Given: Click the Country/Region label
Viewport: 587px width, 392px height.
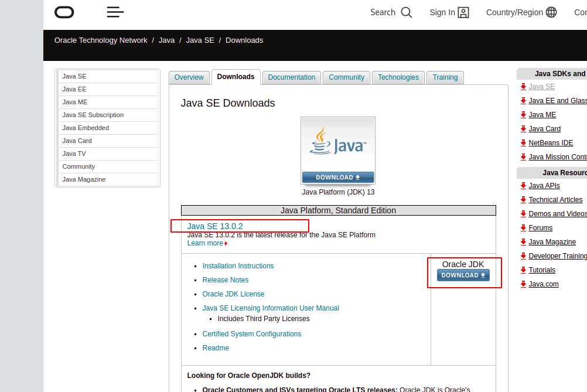Looking at the screenshot, I should (x=514, y=12).
